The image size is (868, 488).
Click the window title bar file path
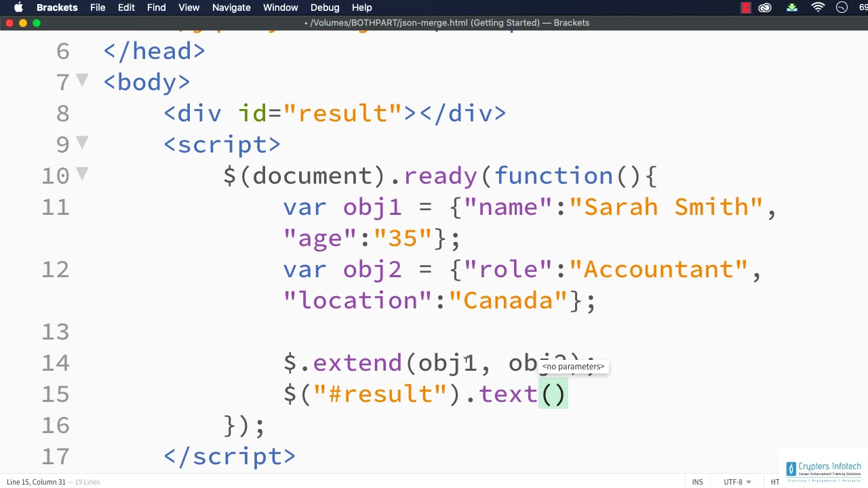pos(447,22)
